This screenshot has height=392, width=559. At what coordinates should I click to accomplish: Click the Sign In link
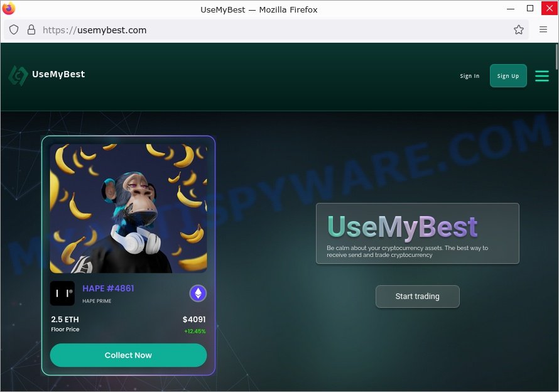tap(470, 76)
